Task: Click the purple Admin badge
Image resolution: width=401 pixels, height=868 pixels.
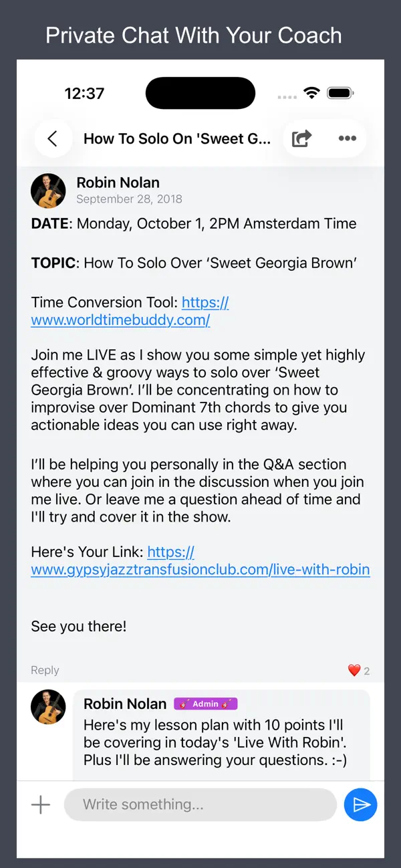Action: [206, 703]
